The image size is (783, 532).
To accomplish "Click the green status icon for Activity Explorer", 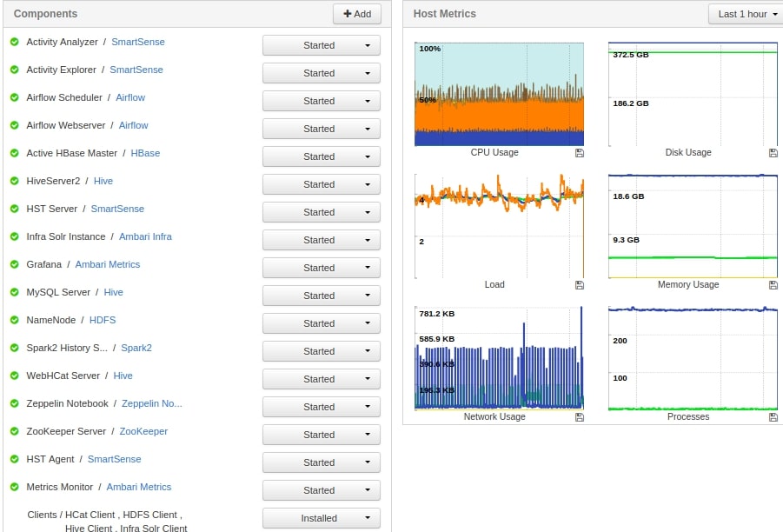I will [15, 70].
